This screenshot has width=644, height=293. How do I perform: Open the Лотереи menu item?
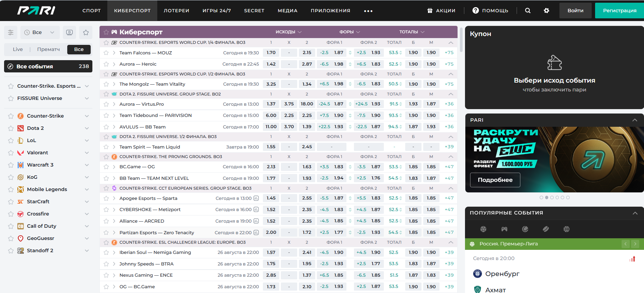pos(176,11)
